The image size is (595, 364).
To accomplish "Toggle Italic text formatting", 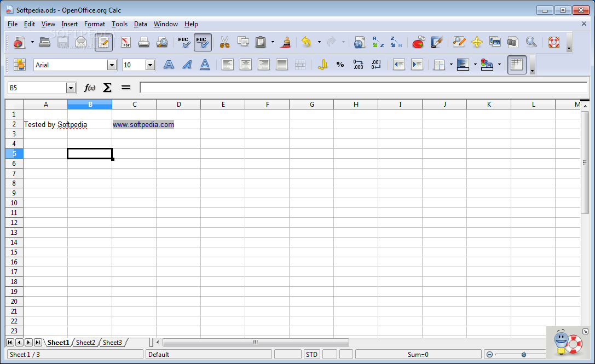I will click(187, 65).
